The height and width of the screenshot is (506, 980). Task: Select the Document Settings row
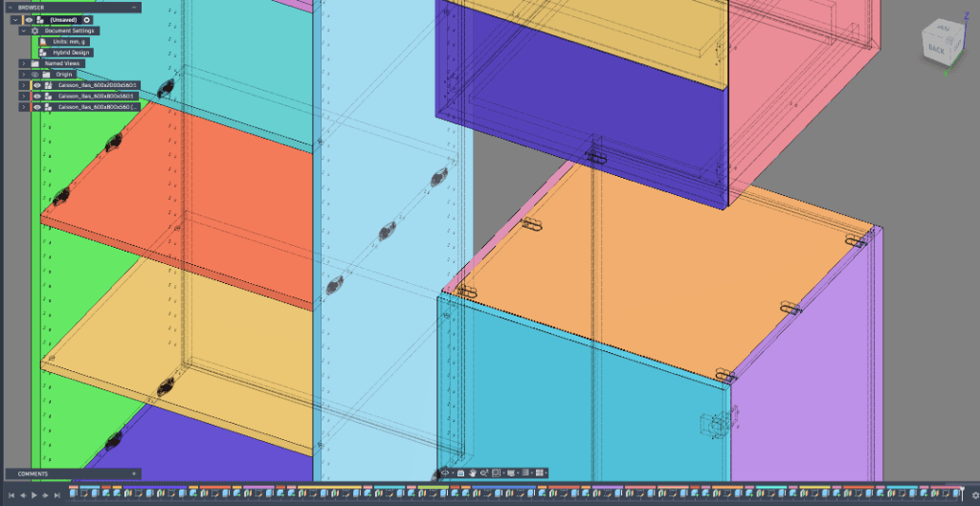[58, 31]
